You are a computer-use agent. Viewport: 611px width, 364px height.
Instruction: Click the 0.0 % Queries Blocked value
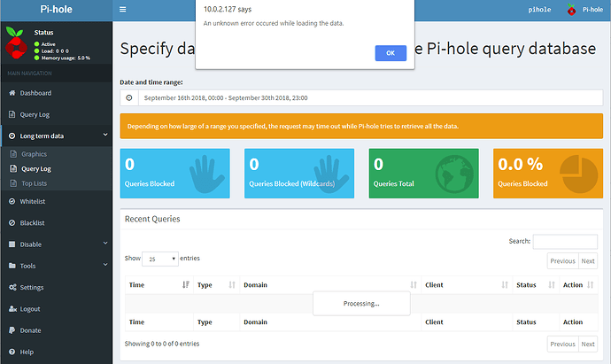[520, 164]
